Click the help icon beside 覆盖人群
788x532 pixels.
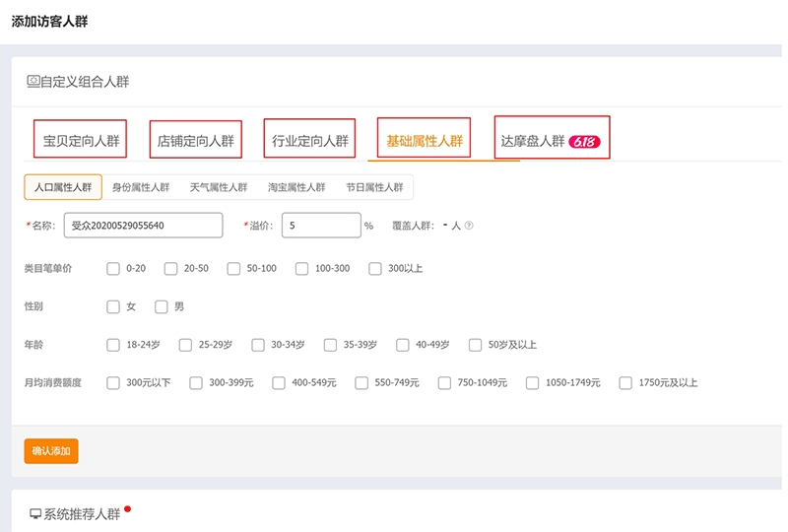(469, 226)
